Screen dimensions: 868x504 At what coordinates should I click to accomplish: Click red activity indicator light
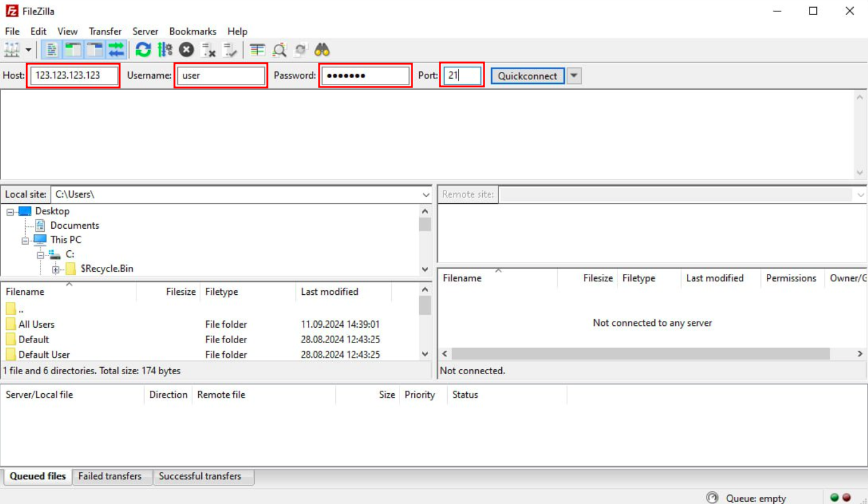click(x=847, y=498)
